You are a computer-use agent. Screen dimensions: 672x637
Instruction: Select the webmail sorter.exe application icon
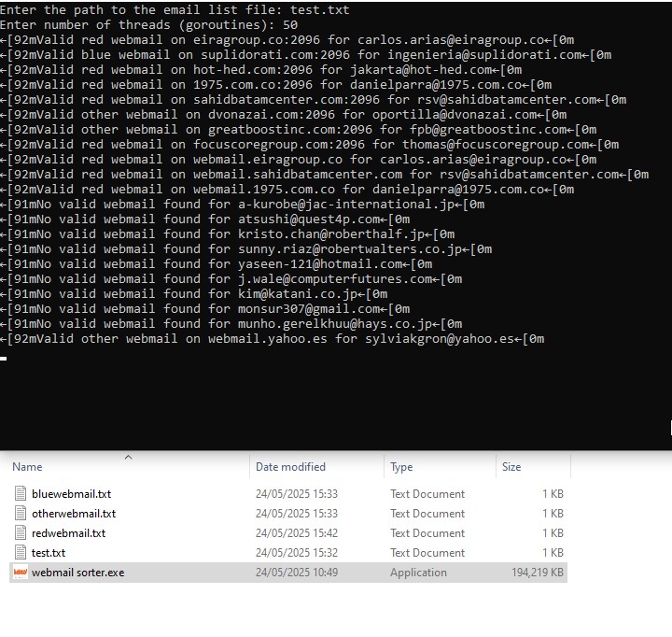coord(21,573)
